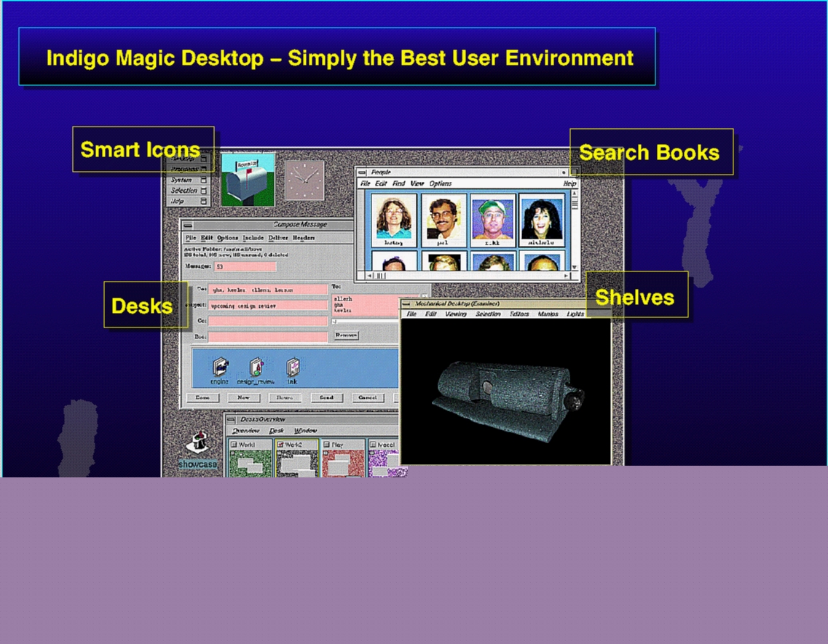Open the showcase desktop icon

pyautogui.click(x=198, y=450)
